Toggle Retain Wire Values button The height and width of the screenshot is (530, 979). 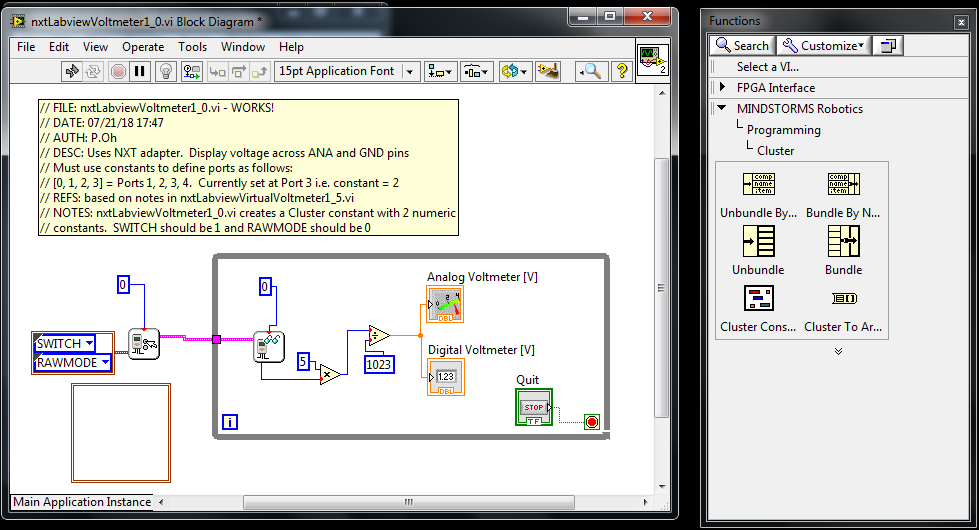[x=191, y=72]
